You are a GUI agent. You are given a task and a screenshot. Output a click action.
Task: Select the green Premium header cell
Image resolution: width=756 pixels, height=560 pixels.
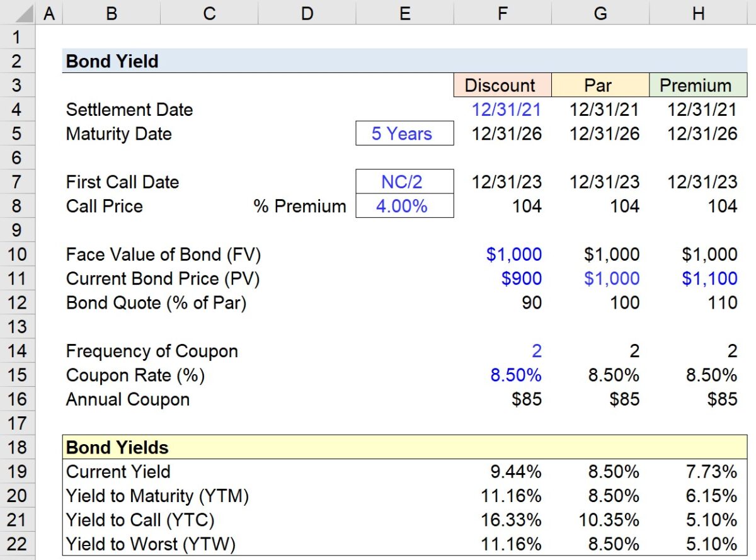(698, 85)
